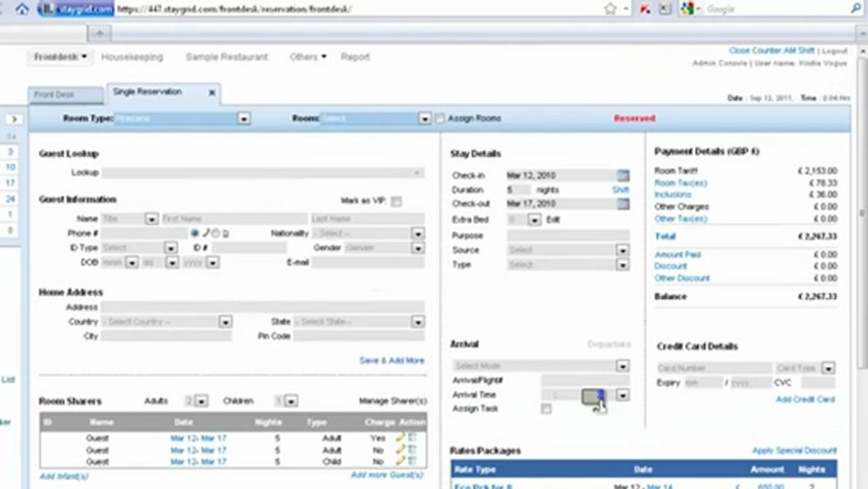The height and width of the screenshot is (489, 868).
Task: Open the Guest Lookup dropdown field
Action: (263, 173)
